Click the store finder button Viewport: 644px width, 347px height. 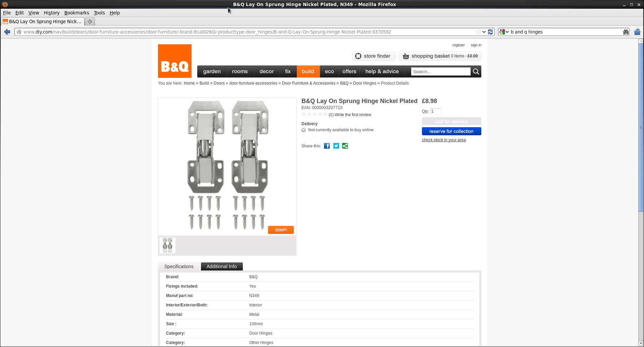point(374,56)
